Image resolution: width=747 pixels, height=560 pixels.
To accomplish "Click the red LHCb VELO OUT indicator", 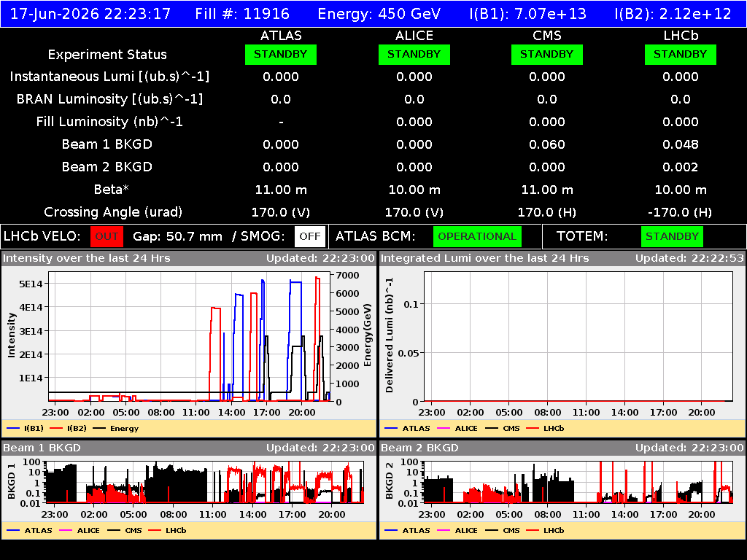I will tap(107, 236).
